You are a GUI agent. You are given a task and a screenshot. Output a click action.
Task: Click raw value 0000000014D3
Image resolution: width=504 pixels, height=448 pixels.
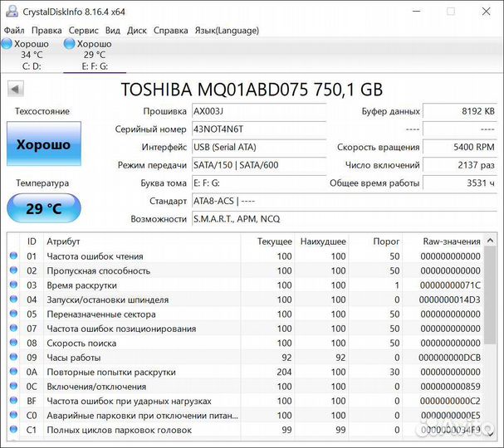point(449,299)
